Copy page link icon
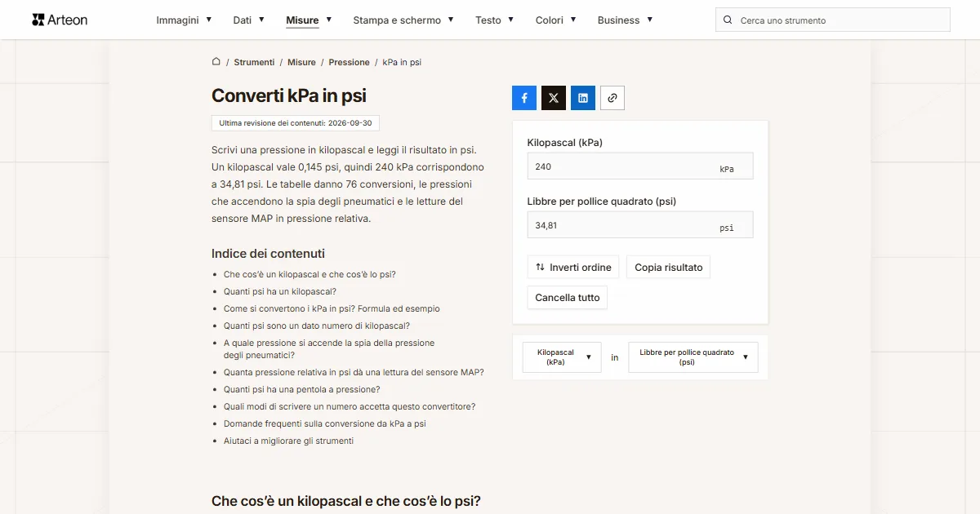 612,98
